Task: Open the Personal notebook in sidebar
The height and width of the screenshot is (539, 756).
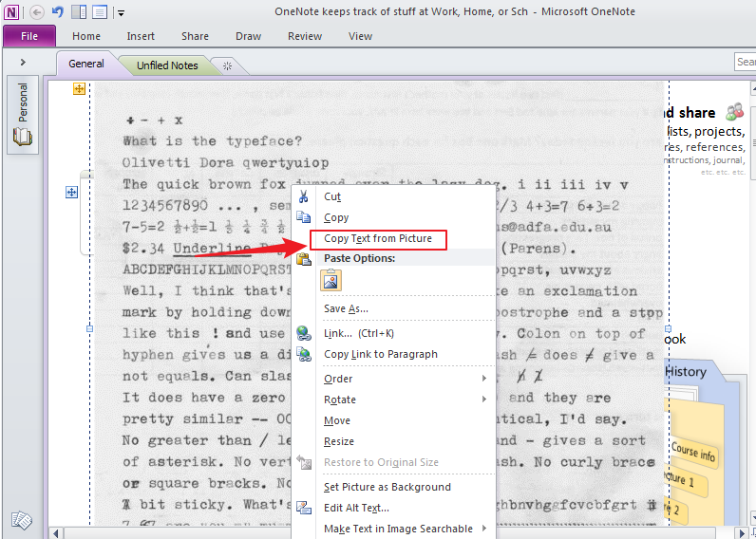Action: pyautogui.click(x=23, y=114)
